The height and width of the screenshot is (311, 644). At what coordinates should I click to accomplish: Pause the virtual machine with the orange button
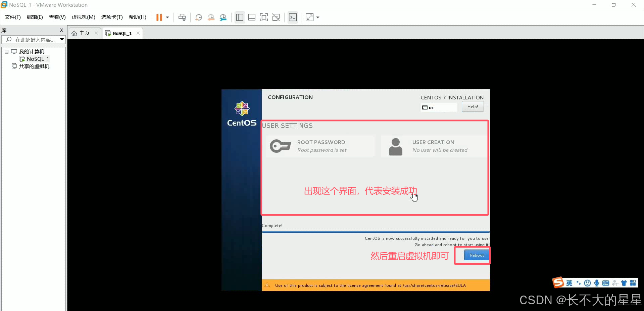(159, 17)
